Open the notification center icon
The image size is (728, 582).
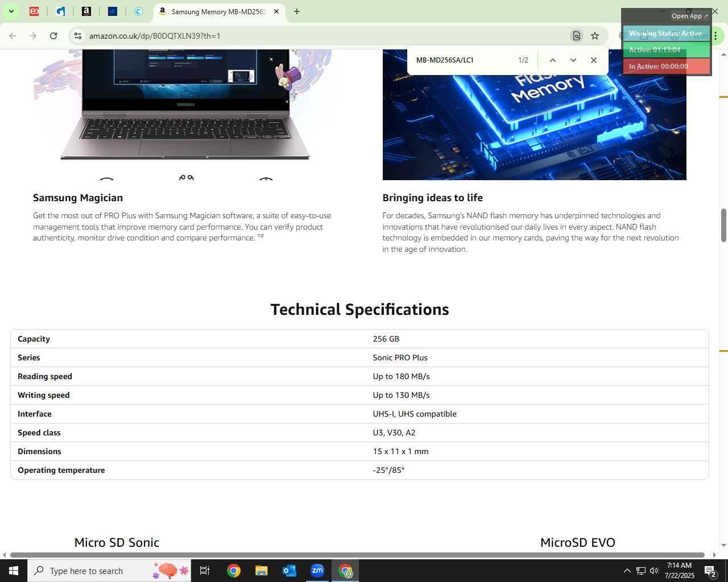coord(711,571)
